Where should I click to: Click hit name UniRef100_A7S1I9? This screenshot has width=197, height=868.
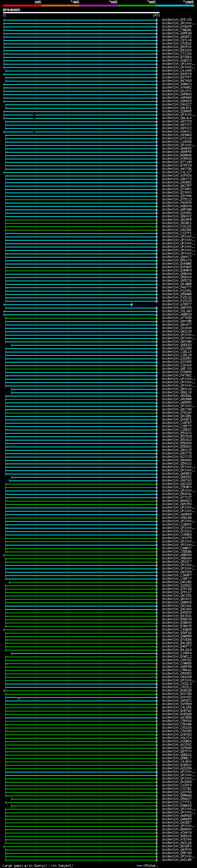pyautogui.click(x=177, y=139)
